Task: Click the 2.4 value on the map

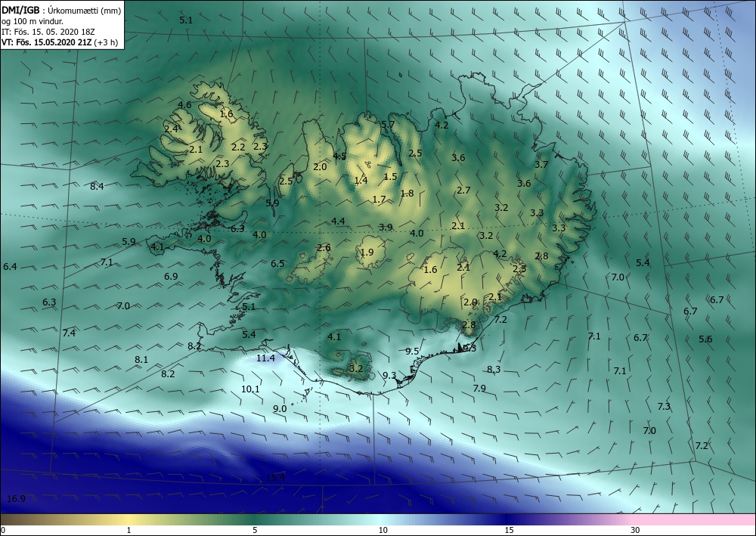Action: click(x=171, y=129)
